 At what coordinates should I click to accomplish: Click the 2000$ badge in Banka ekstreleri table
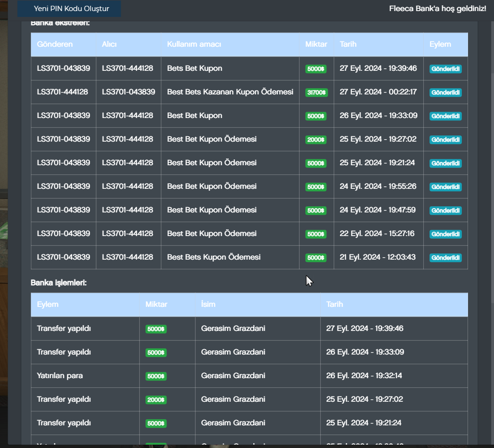click(316, 140)
